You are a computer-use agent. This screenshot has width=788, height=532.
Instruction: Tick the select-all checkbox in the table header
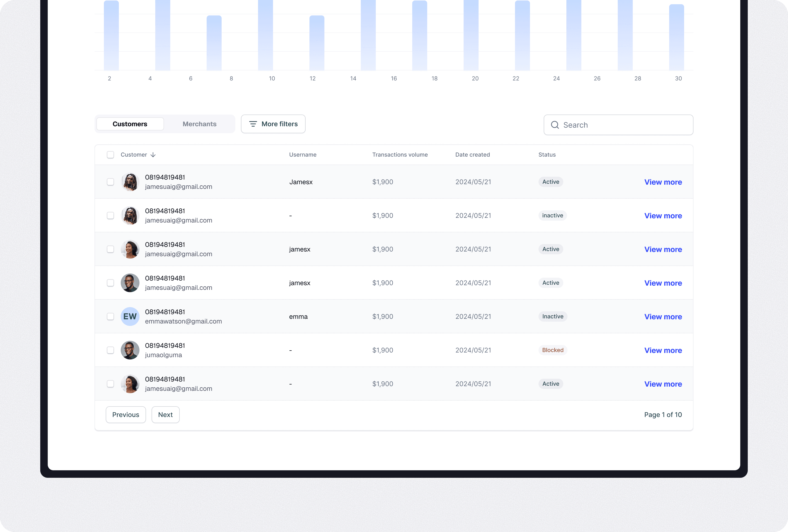[110, 155]
